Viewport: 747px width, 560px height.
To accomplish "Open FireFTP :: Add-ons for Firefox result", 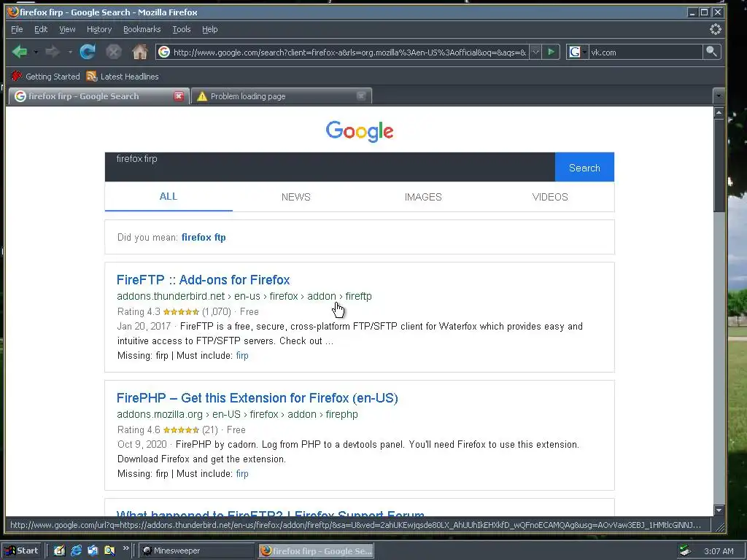I will [203, 279].
